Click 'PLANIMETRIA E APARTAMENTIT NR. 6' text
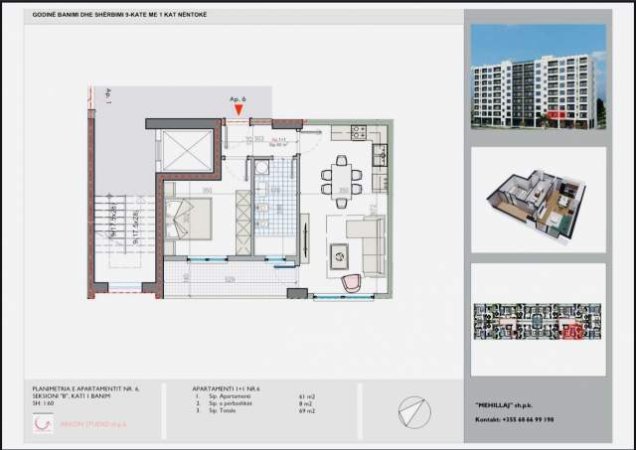 point(86,389)
